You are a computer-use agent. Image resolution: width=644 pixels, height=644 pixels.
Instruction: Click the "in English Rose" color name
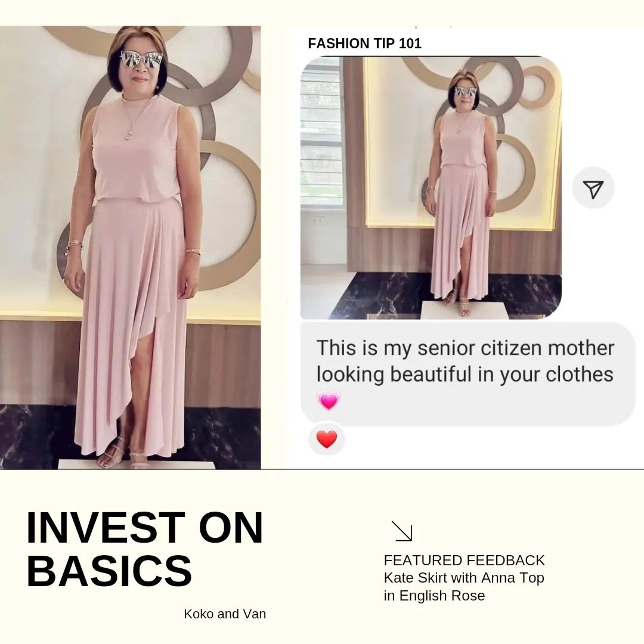click(x=434, y=596)
